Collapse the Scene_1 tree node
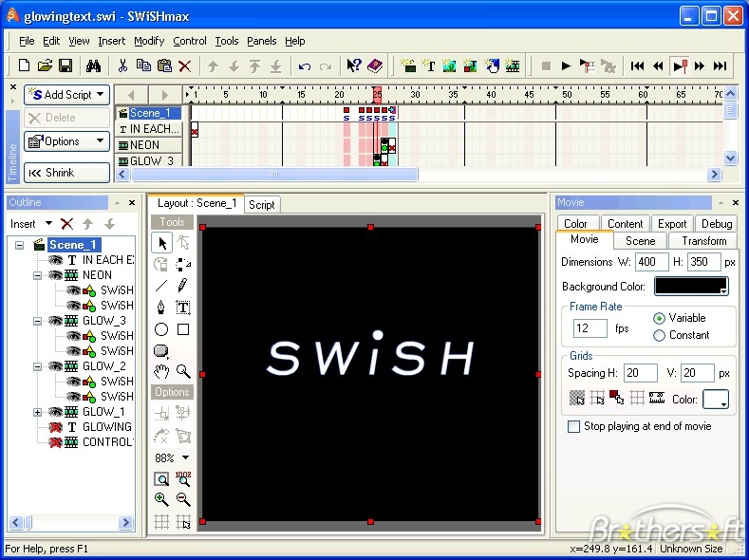The width and height of the screenshot is (749, 560). [19, 245]
